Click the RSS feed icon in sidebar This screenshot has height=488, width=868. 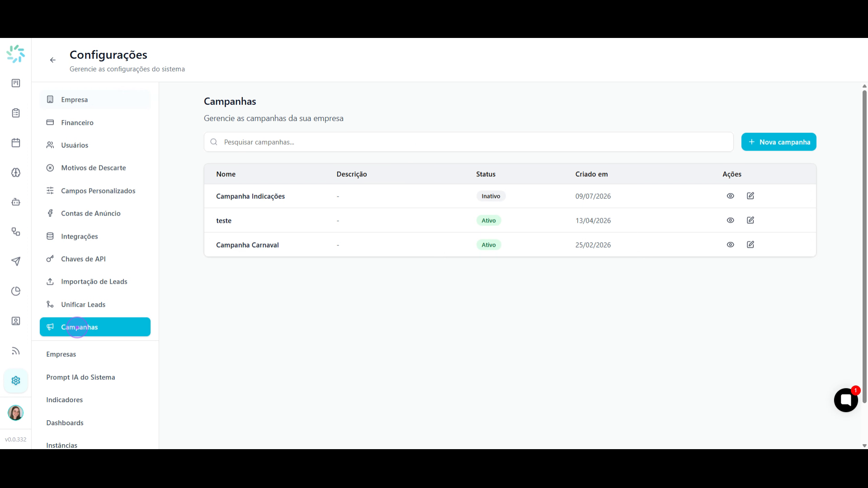pyautogui.click(x=16, y=351)
